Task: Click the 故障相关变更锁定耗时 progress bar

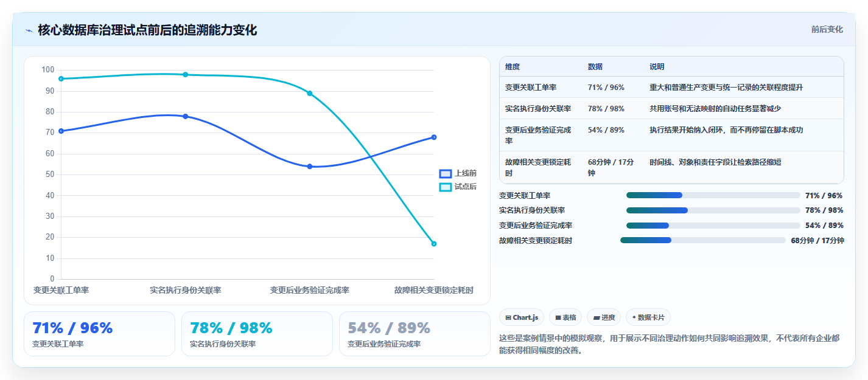Action: pos(703,240)
